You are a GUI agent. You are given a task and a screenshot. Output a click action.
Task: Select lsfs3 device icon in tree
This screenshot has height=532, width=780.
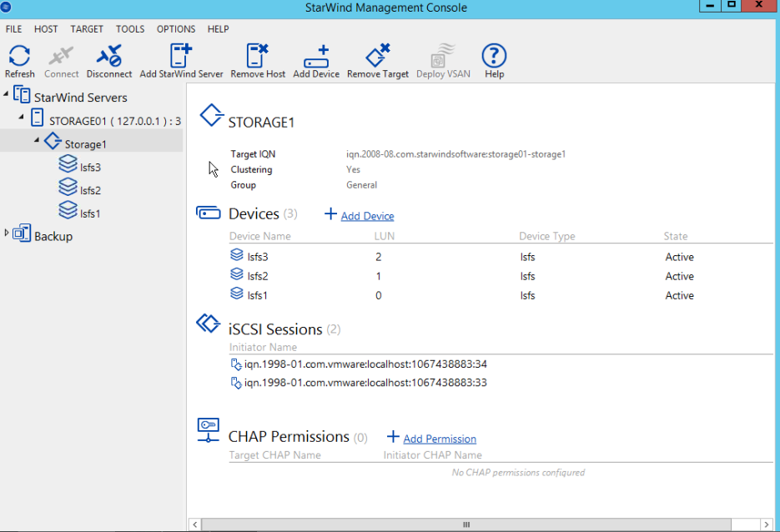68,163
